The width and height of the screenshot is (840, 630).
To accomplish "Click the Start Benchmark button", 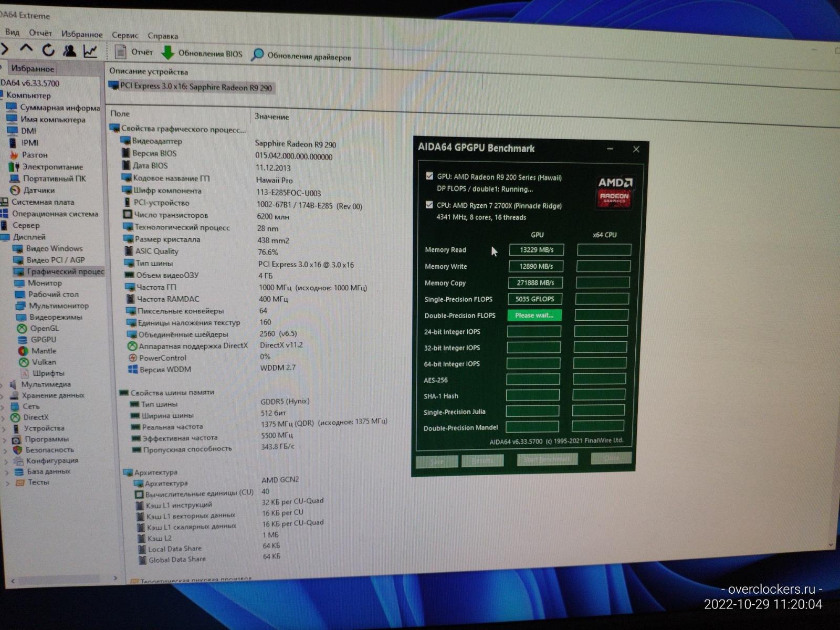I will pos(547,459).
